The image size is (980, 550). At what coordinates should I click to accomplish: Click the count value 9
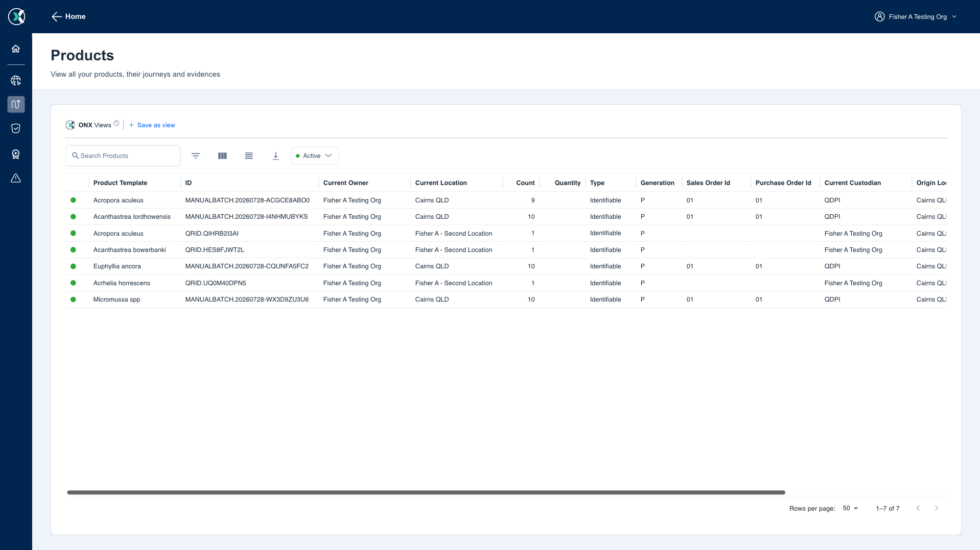click(x=533, y=200)
